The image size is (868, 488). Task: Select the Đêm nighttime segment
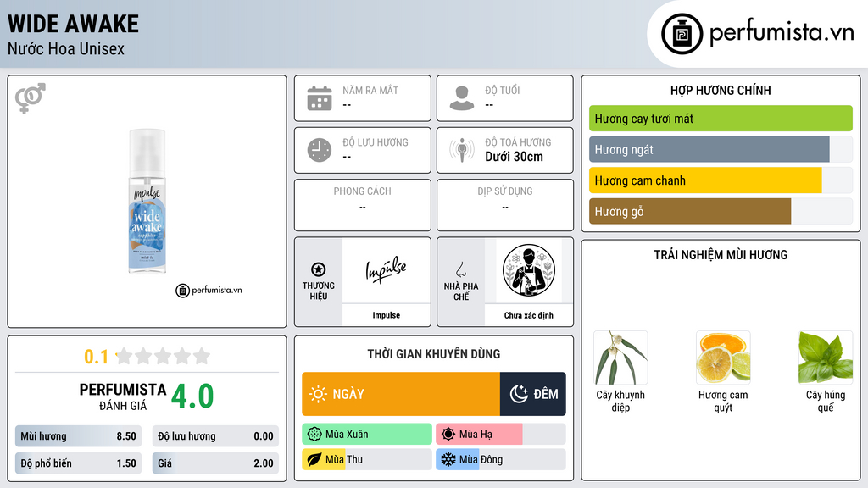(x=533, y=394)
